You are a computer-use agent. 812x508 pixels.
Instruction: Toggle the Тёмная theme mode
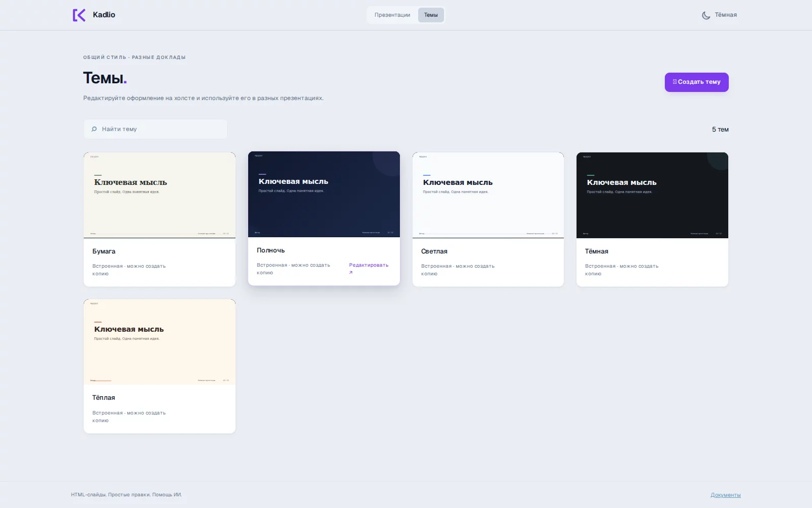point(720,15)
